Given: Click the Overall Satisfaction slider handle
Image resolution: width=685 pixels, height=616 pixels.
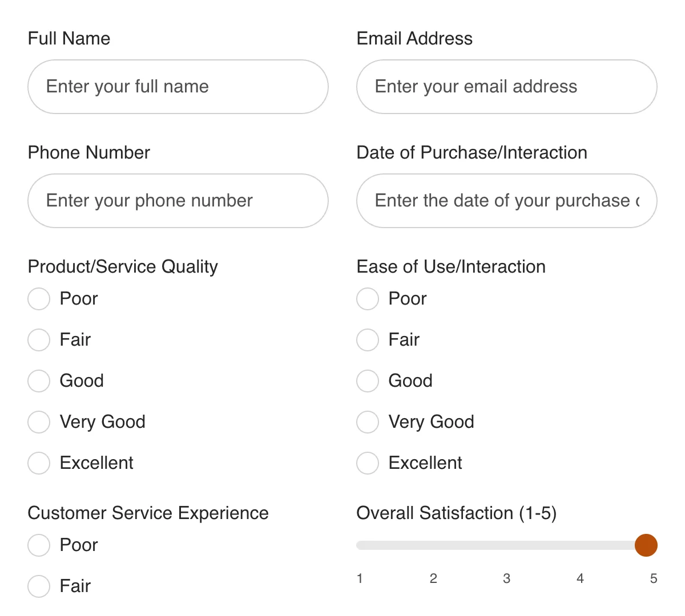Looking at the screenshot, I should pos(646,545).
